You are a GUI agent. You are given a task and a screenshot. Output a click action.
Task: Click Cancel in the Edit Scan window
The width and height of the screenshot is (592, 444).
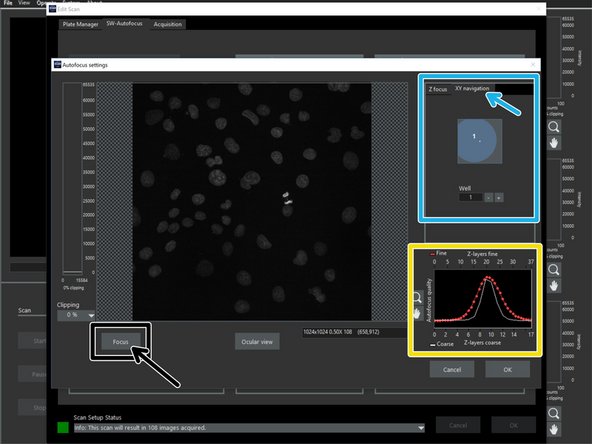point(458,426)
